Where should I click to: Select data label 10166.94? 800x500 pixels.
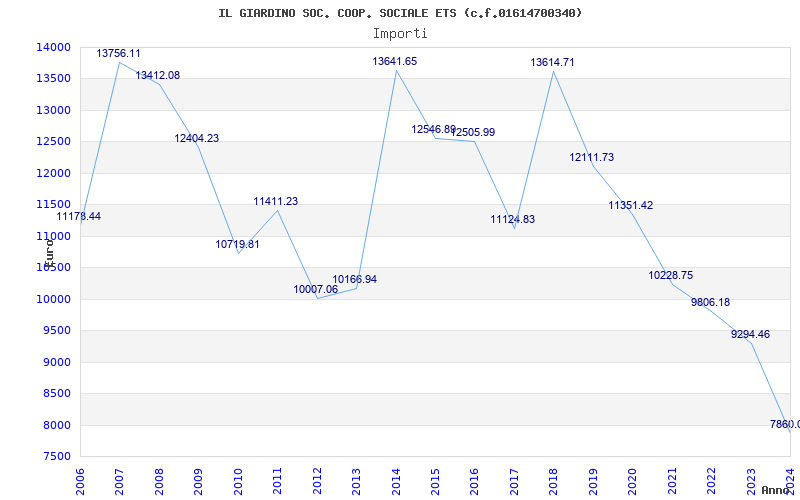[x=355, y=280]
